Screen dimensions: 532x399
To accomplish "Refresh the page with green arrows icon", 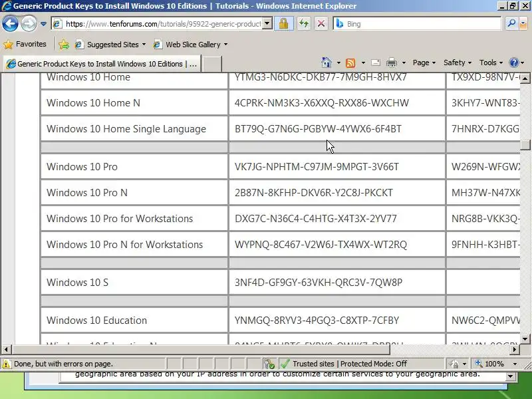I will pyautogui.click(x=304, y=23).
